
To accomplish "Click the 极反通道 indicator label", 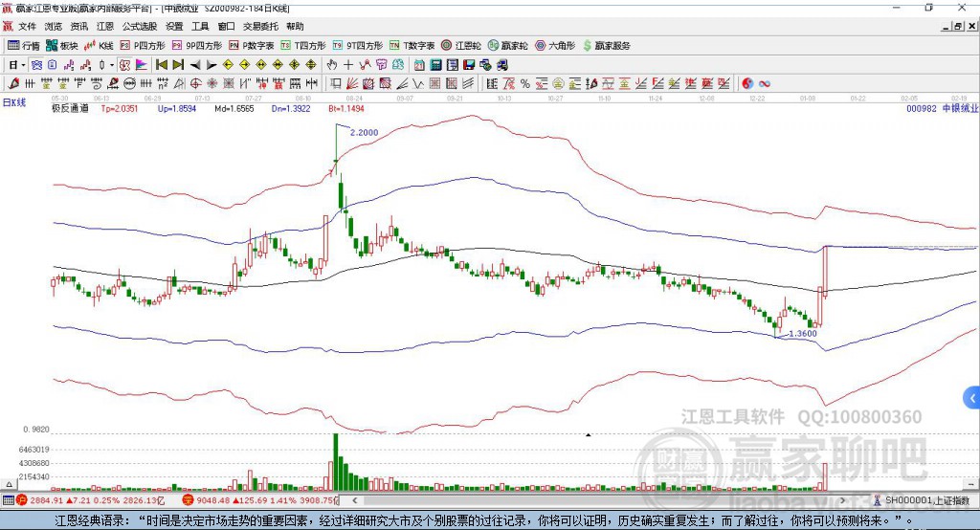I will [x=70, y=108].
